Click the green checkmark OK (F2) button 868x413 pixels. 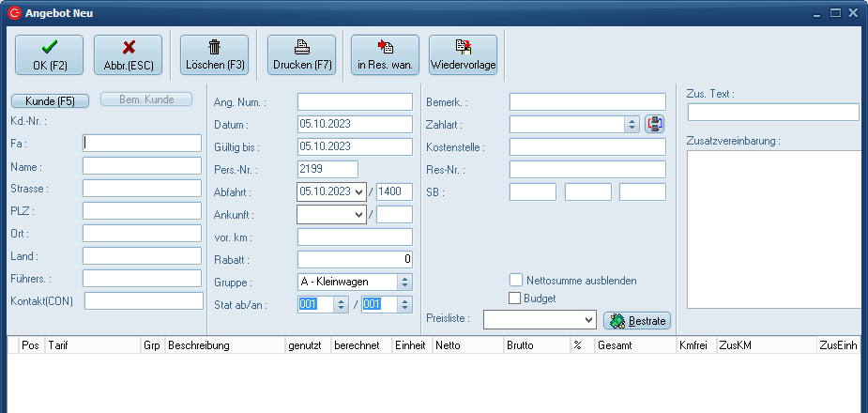pyautogui.click(x=49, y=55)
